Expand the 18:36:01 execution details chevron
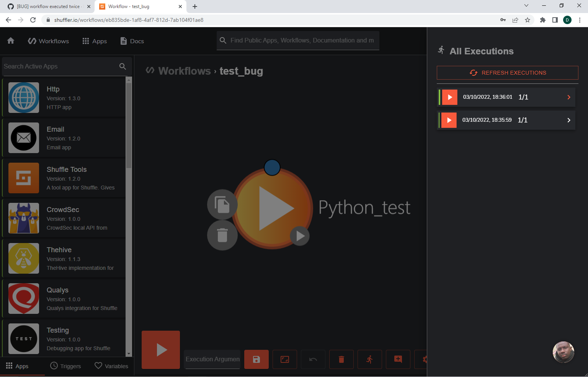This screenshot has height=377, width=588. [x=568, y=97]
